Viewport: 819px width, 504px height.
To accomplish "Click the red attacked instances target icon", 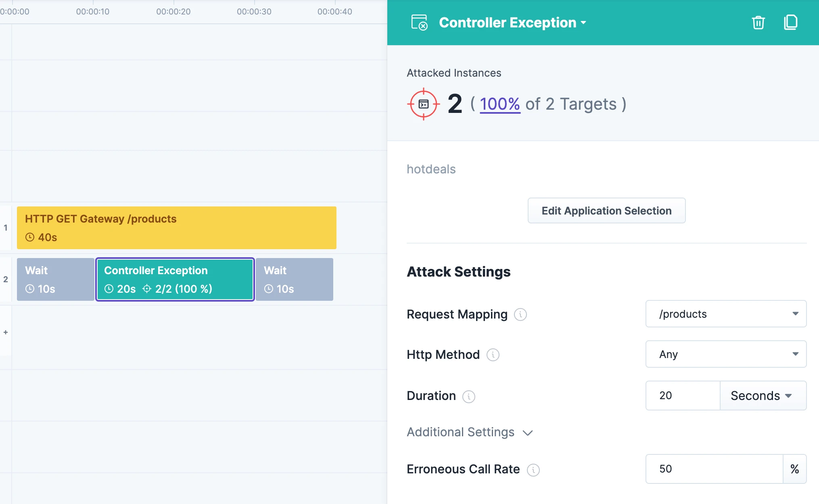I will tap(423, 104).
